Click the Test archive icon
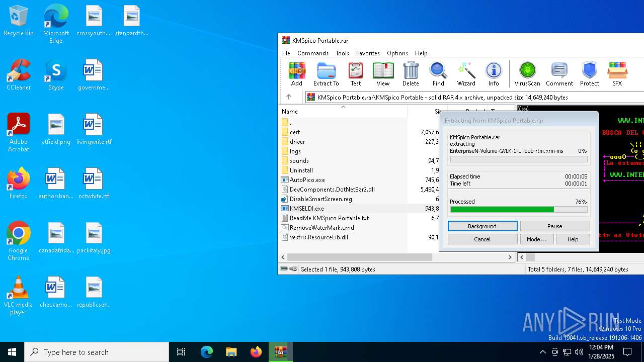Viewport: 644px width, 362px height. 356,74
